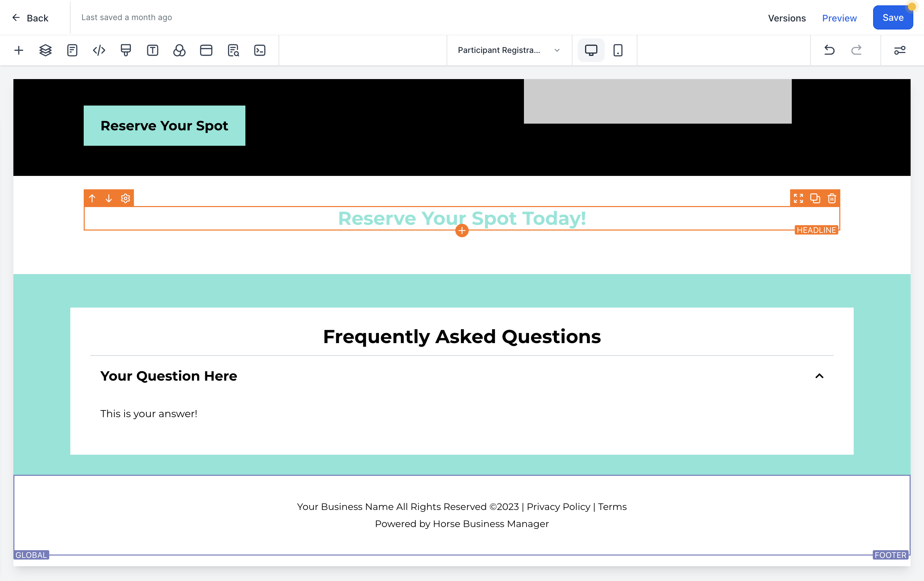Screen dimensions: 924x581
Task: Collapse the Your Question Here FAQ chevron
Action: [x=819, y=376]
